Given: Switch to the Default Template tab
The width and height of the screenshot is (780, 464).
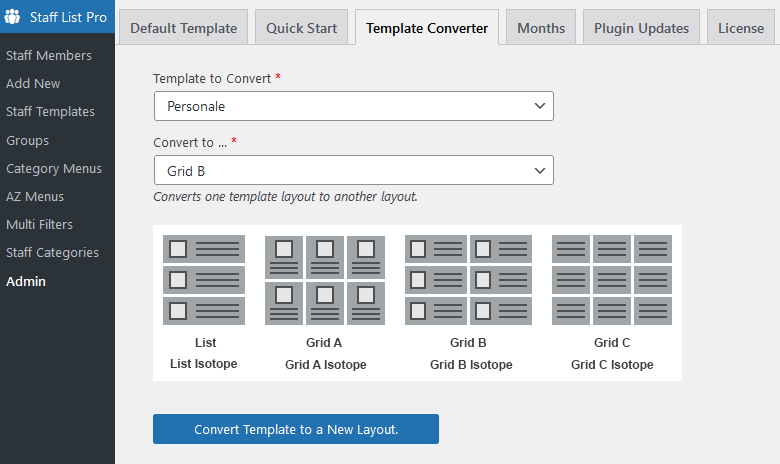Looking at the screenshot, I should pos(183,28).
